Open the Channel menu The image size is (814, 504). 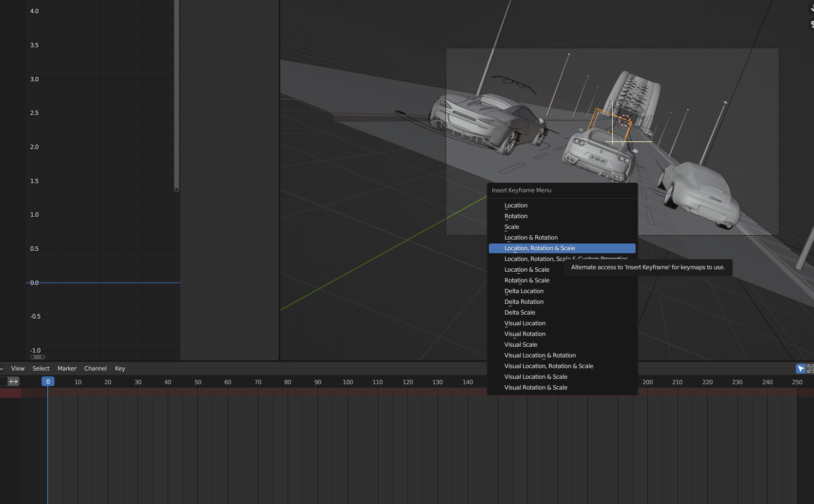(x=95, y=369)
